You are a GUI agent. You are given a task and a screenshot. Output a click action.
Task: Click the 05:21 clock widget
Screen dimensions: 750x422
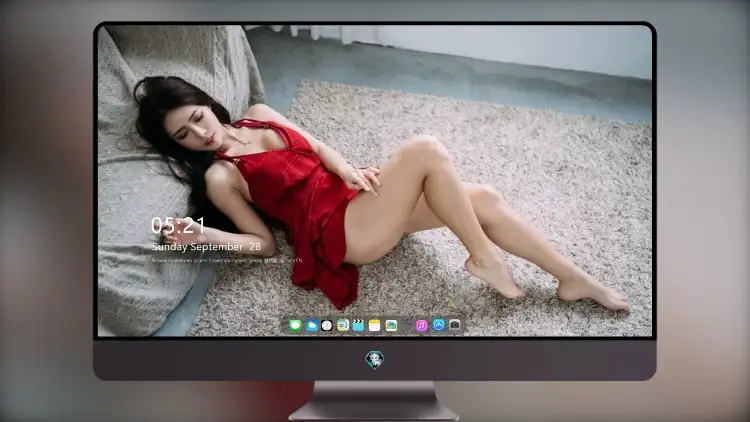point(178,225)
